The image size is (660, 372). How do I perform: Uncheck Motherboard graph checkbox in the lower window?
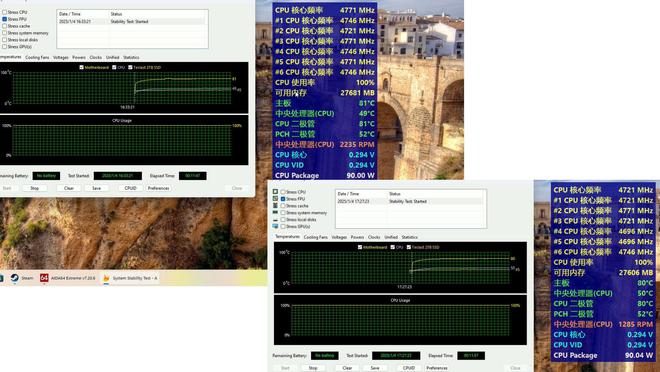tap(360, 247)
